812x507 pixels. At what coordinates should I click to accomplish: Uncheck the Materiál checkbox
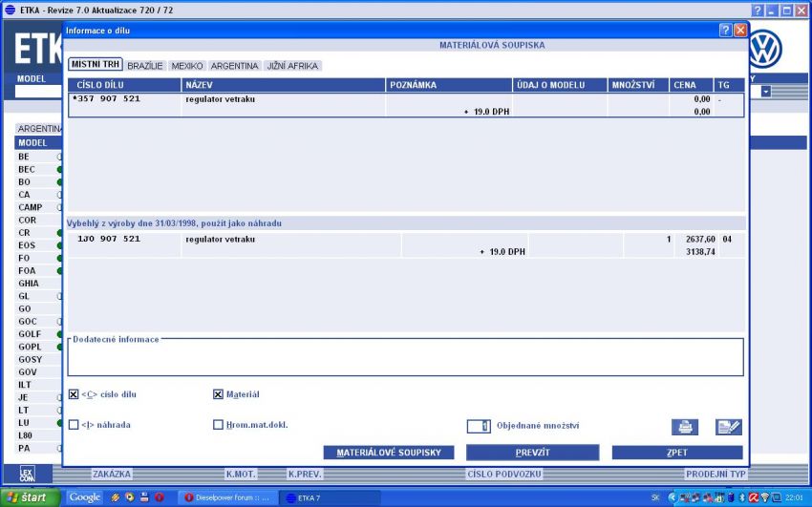click(x=218, y=394)
